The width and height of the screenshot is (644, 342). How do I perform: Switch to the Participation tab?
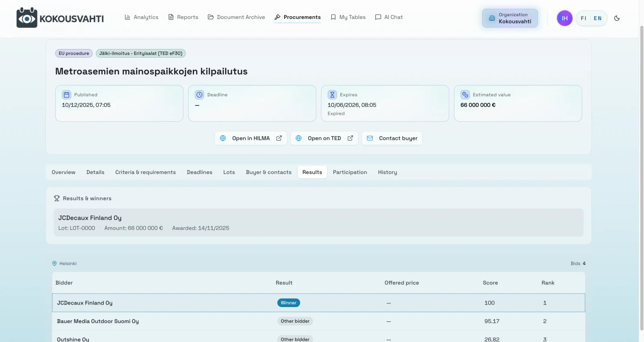point(350,172)
